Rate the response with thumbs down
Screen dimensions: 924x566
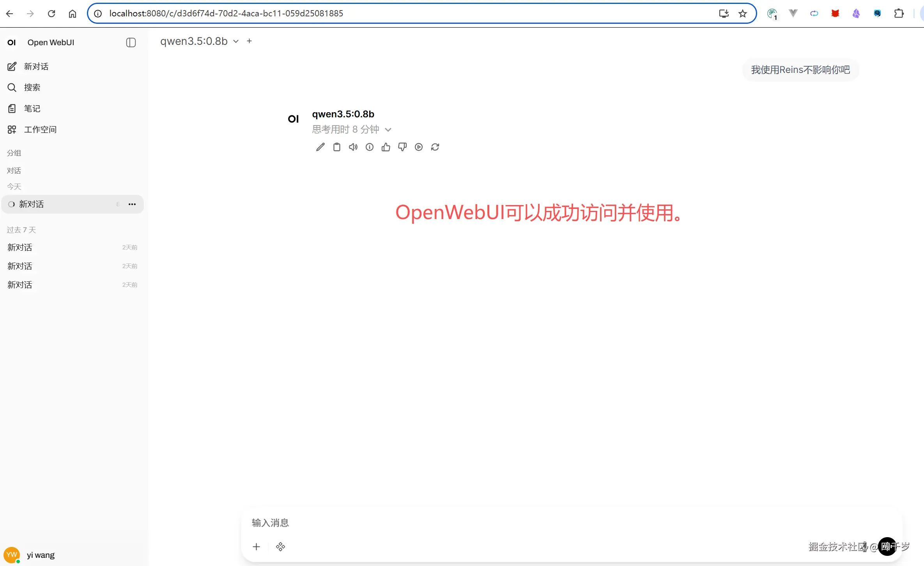pyautogui.click(x=402, y=147)
